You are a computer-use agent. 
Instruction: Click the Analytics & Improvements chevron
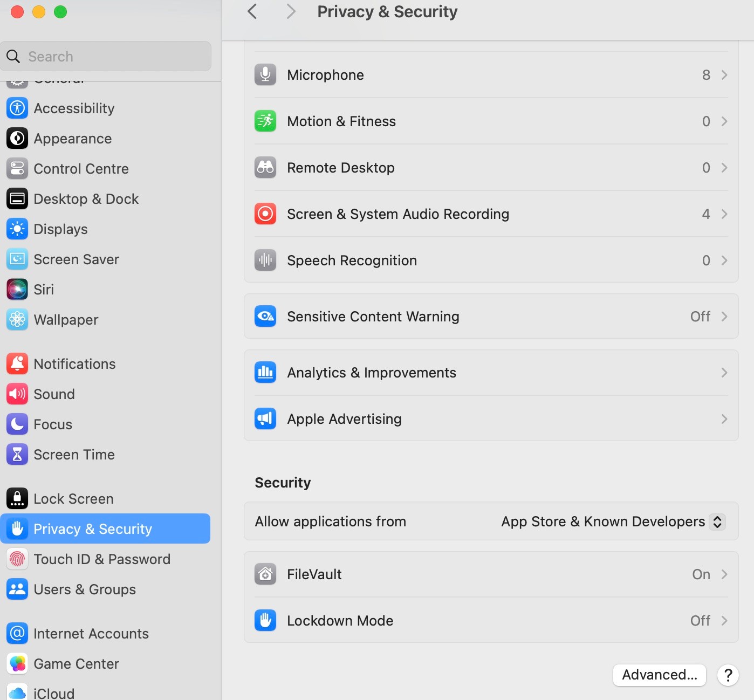(x=724, y=373)
